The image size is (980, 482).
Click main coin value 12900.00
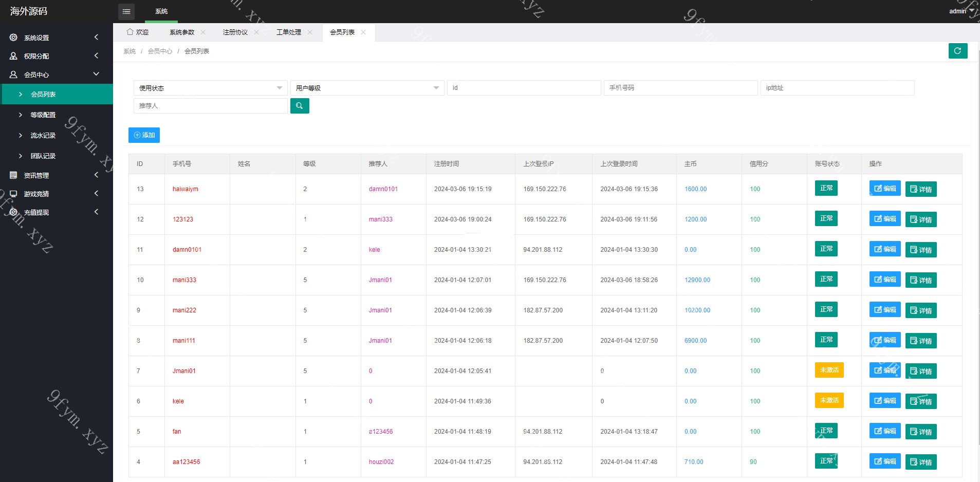(x=697, y=280)
